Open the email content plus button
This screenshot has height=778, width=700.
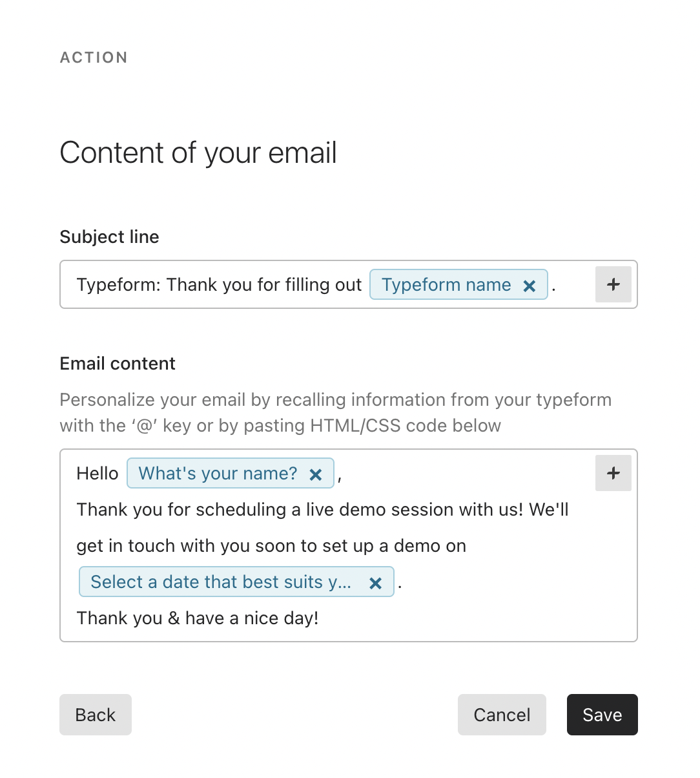(613, 473)
